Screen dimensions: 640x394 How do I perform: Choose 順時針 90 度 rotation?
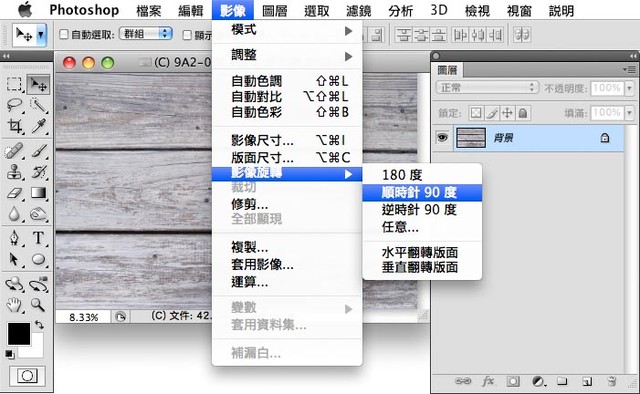(422, 192)
